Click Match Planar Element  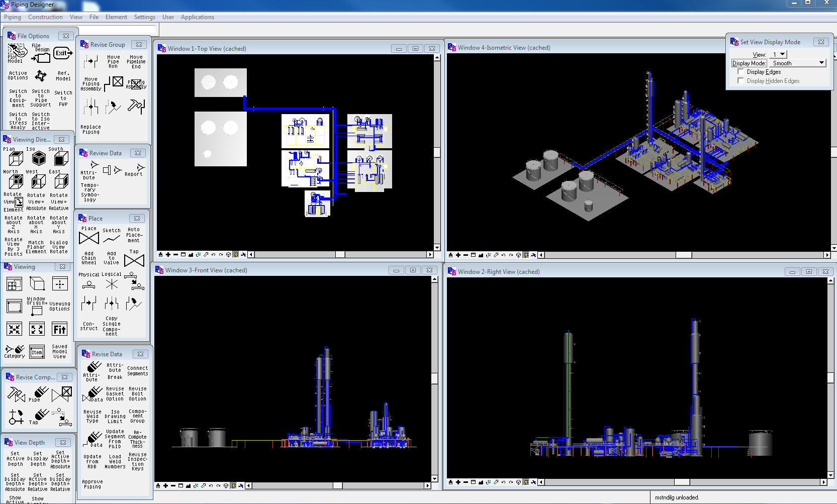tap(36, 247)
